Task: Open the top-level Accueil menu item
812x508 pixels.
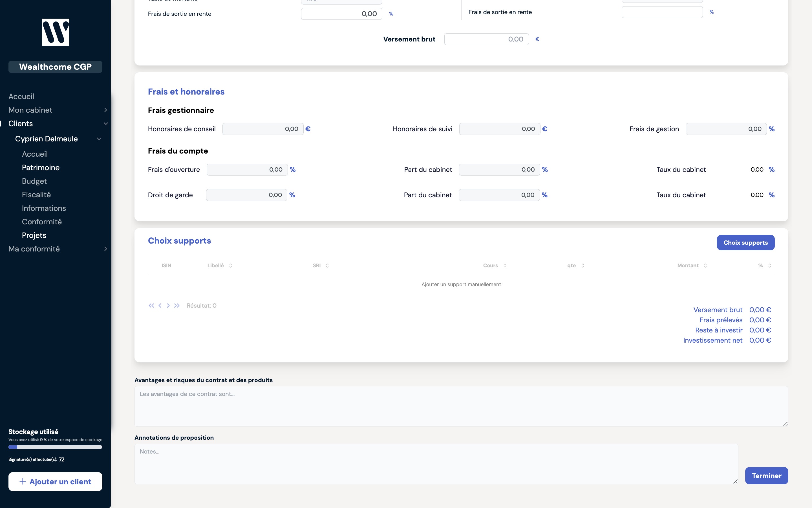Action: point(21,97)
